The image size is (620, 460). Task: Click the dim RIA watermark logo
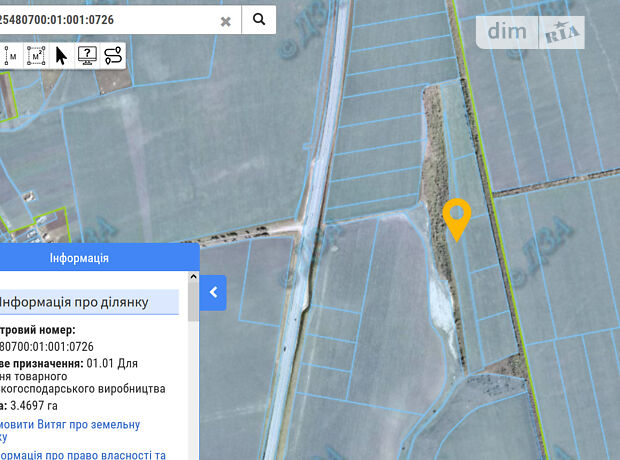pos(534,32)
